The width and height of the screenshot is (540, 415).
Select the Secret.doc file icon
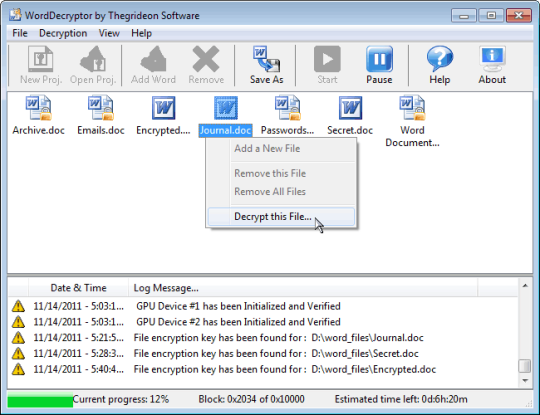pos(350,108)
